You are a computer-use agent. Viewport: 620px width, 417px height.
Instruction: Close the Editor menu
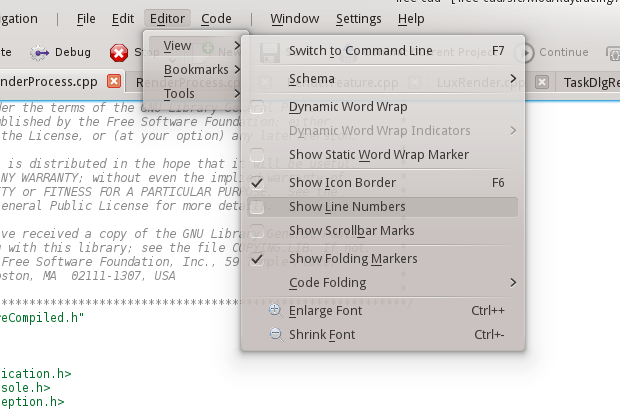(167, 19)
